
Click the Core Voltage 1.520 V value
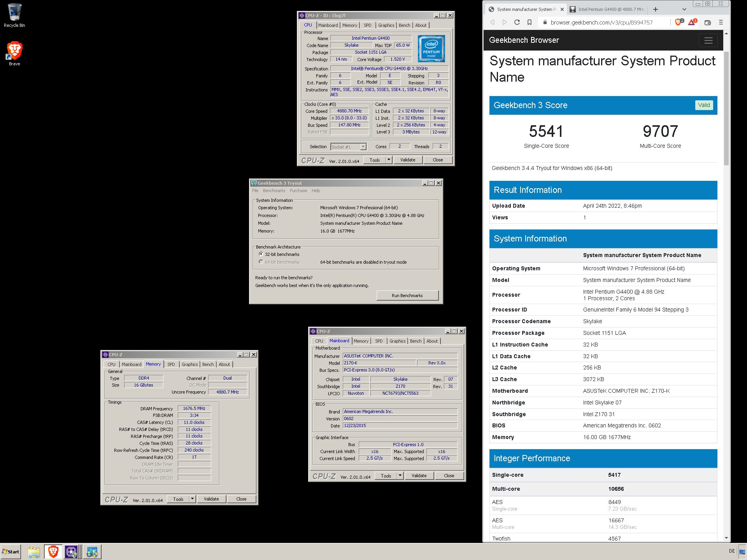tap(397, 59)
